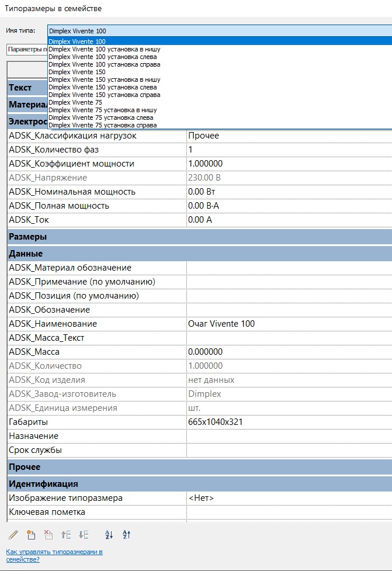Image resolution: width=392 pixels, height=571 pixels.
Task: Click the Ключевая пометка value cell
Action: click(x=289, y=512)
